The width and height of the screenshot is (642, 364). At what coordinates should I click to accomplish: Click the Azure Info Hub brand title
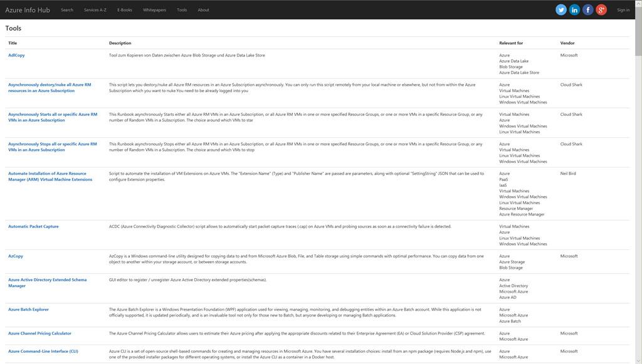[28, 10]
